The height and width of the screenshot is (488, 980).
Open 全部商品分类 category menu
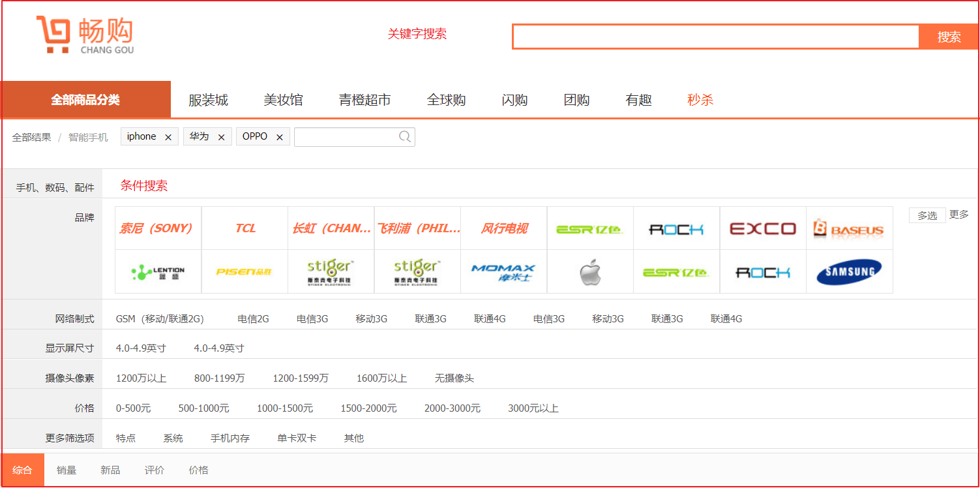85,100
